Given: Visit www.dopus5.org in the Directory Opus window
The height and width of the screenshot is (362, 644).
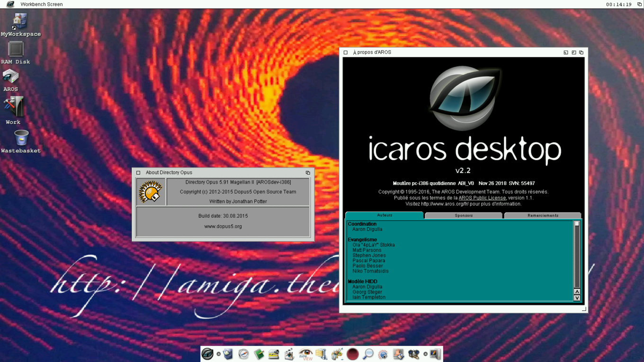Looking at the screenshot, I should pyautogui.click(x=223, y=226).
